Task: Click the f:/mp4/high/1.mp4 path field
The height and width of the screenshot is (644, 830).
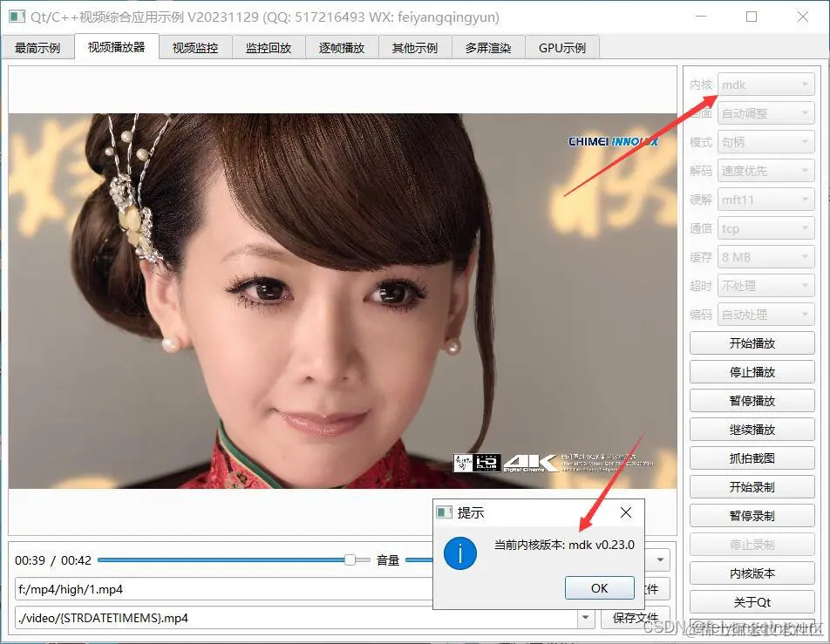Action: point(224,589)
